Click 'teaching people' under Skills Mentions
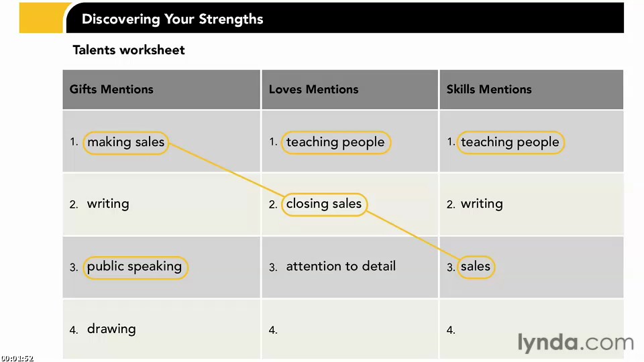This screenshot has width=644, height=362. [510, 142]
